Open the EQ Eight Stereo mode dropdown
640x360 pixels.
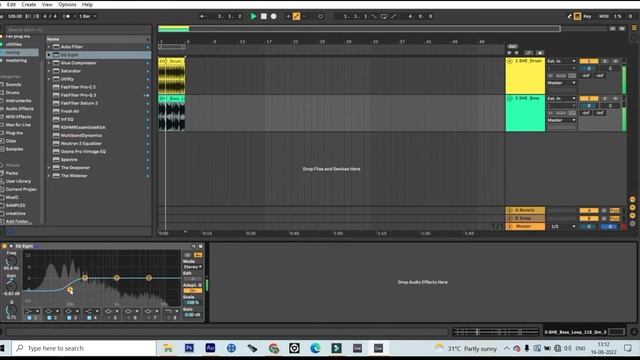coord(193,267)
